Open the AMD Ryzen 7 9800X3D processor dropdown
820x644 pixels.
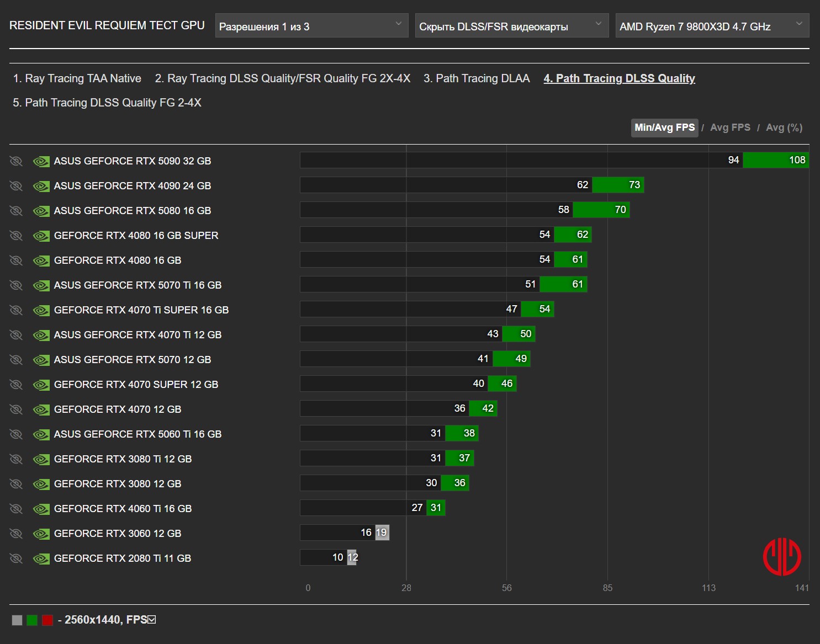(x=712, y=26)
